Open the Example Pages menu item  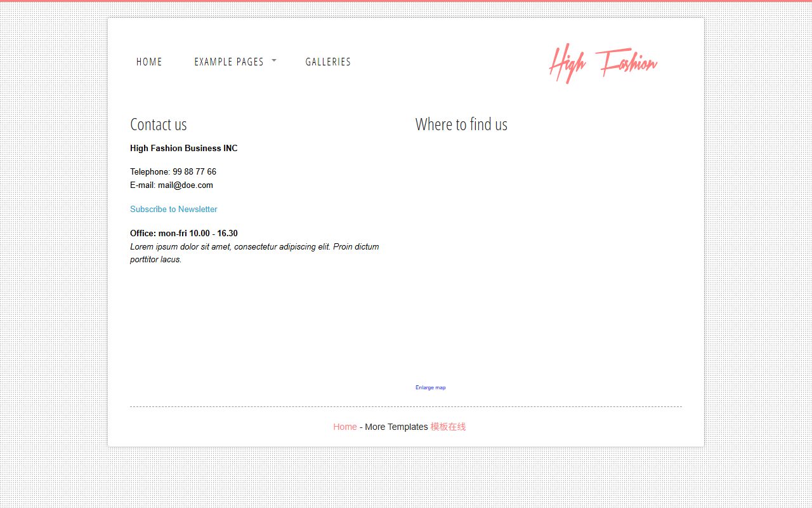tap(229, 62)
